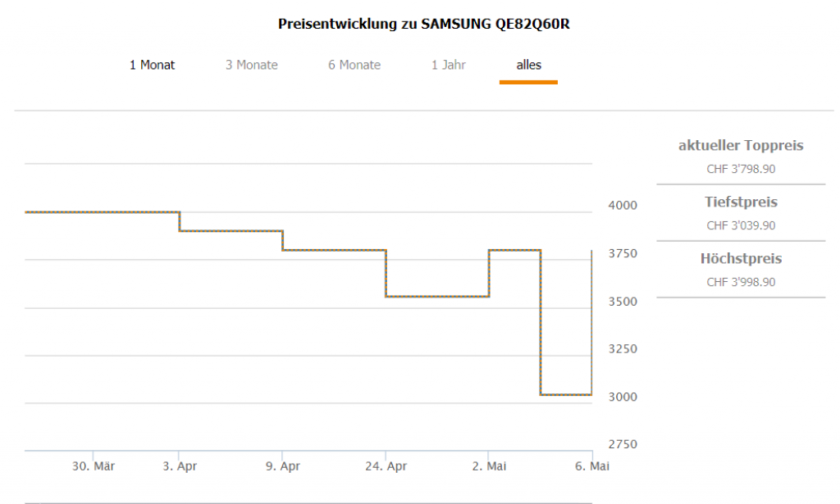
Task: Select the lowest price CHF 3'039.90
Action: (x=741, y=225)
